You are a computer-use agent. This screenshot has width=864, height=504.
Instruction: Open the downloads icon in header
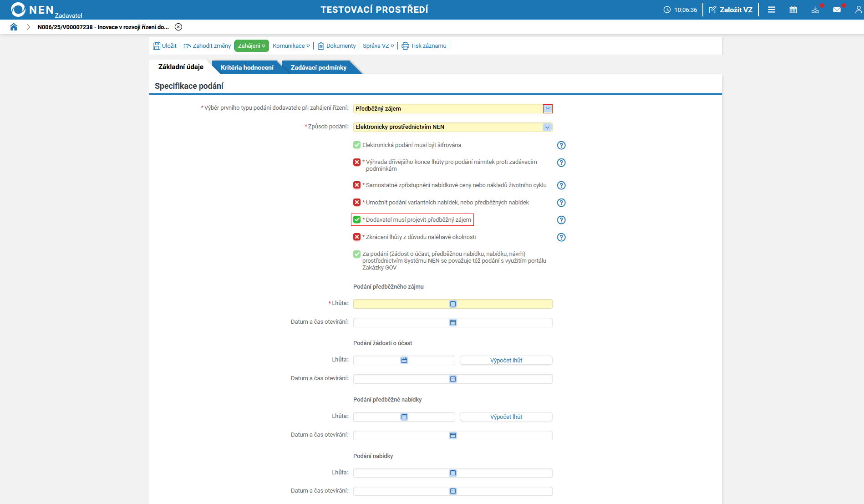click(x=815, y=10)
